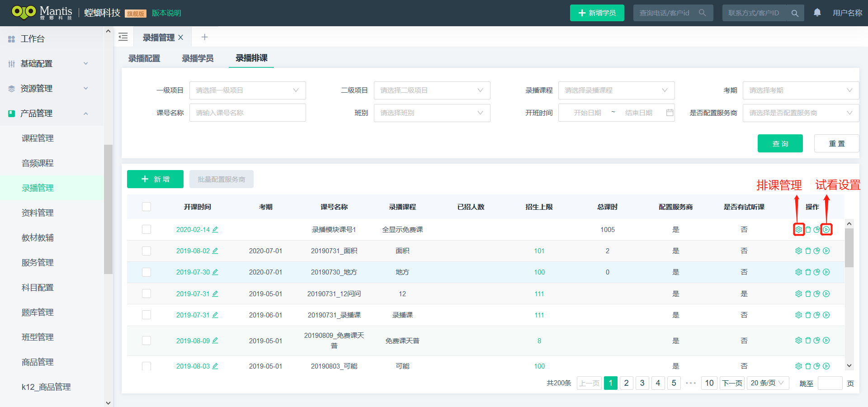Tick the select-all header checkbox
Image resolution: width=868 pixels, height=407 pixels.
pos(146,207)
